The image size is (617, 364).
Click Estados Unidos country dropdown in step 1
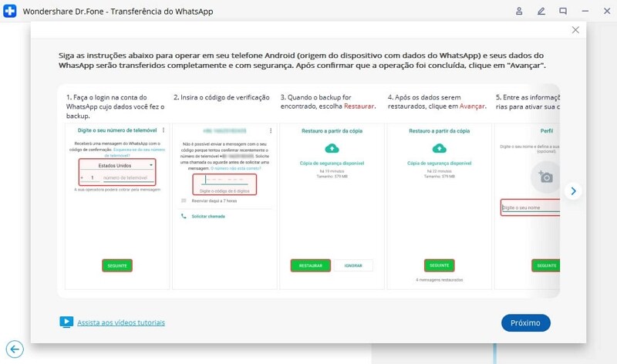117,165
